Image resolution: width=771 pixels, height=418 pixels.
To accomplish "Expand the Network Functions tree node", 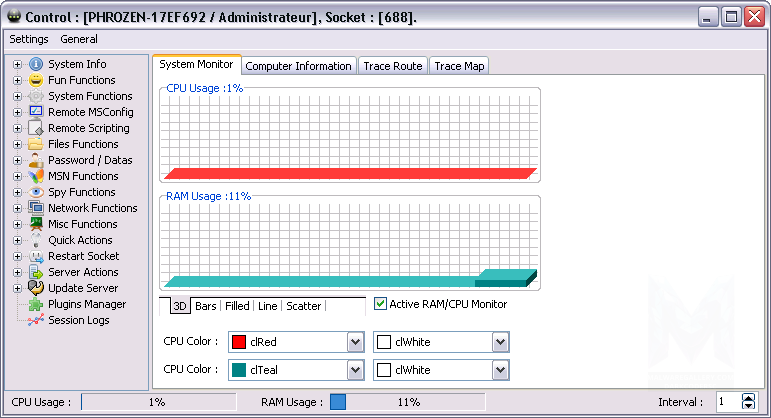I will click(x=17, y=208).
